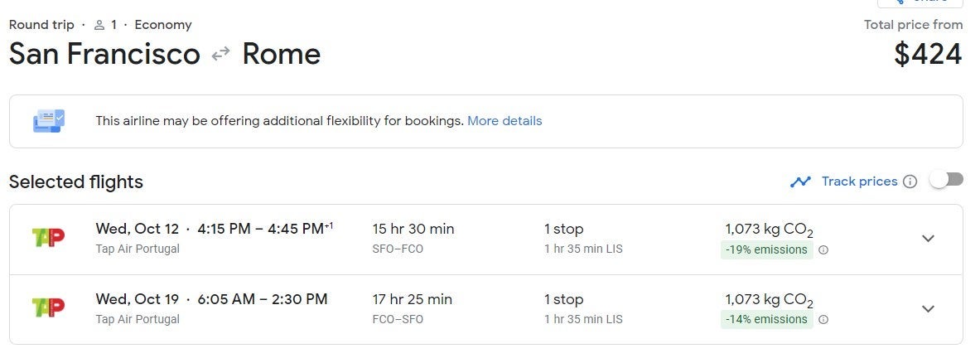Click the Track prices chart icon
Image resolution: width=980 pixels, height=363 pixels.
(800, 181)
